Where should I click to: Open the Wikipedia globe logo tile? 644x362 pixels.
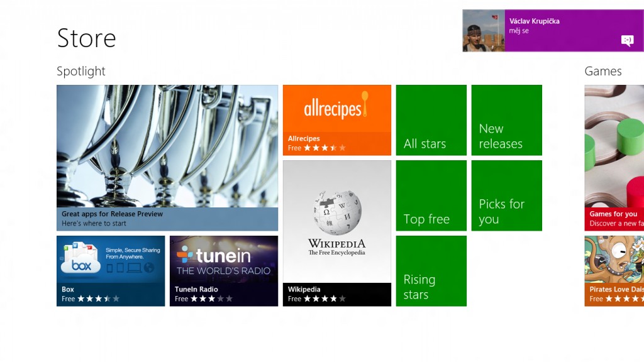tap(337, 233)
